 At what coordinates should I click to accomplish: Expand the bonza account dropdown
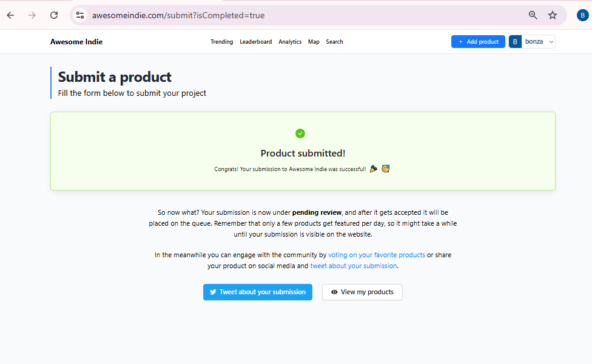[x=551, y=42]
